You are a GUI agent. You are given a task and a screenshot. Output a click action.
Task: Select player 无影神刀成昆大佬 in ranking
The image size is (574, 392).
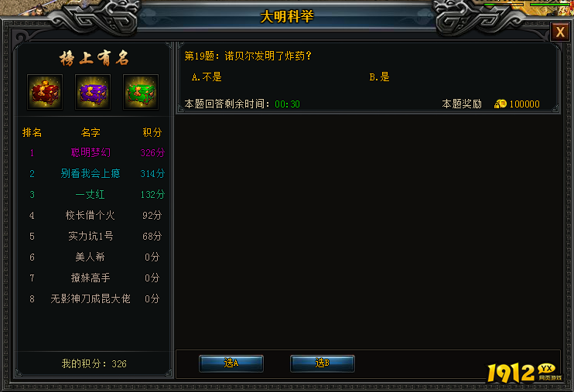click(x=91, y=298)
